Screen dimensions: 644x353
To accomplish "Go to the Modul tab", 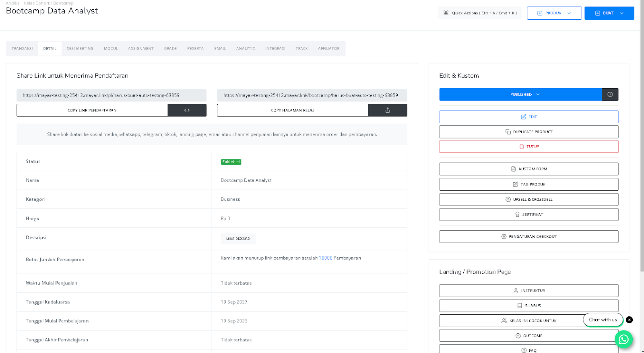I will click(x=111, y=49).
